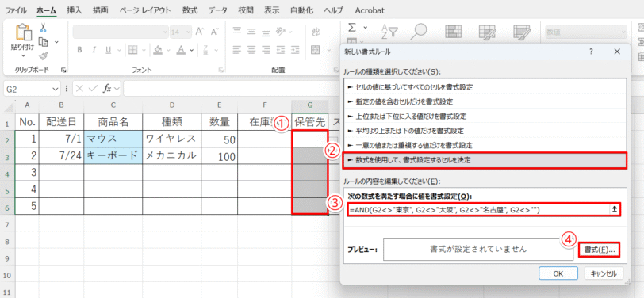This screenshot has height=298, width=644.
Task: Click the Format as Table icon
Action: 489,31
